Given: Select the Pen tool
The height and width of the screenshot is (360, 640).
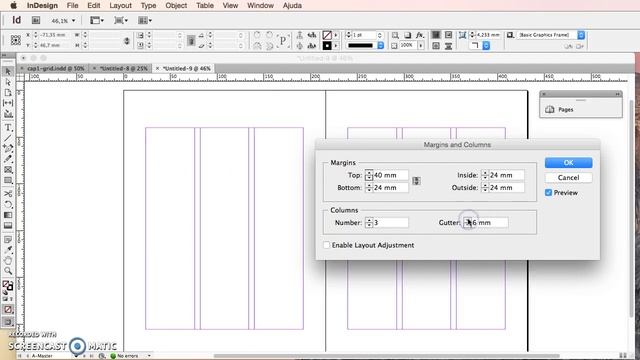Looking at the screenshot, I should [x=8, y=149].
